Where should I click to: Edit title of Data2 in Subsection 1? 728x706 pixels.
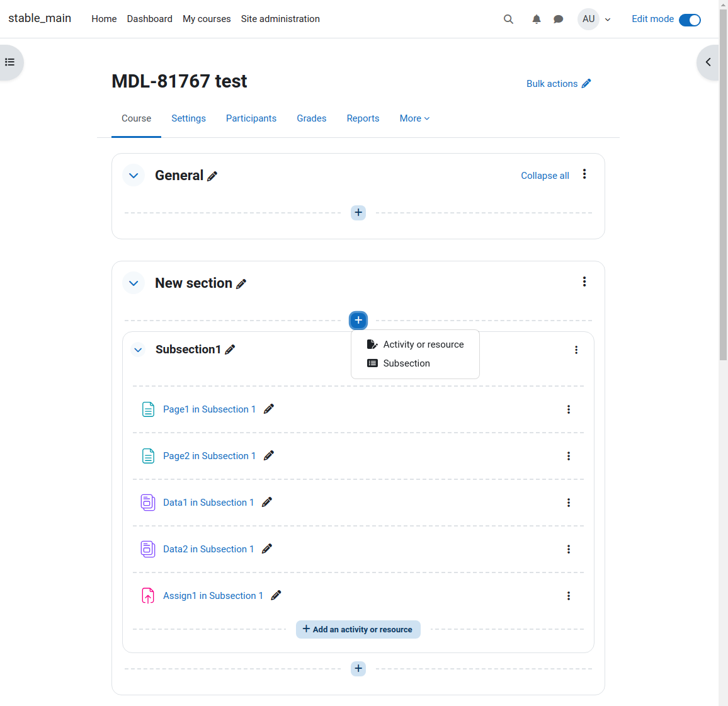(267, 549)
